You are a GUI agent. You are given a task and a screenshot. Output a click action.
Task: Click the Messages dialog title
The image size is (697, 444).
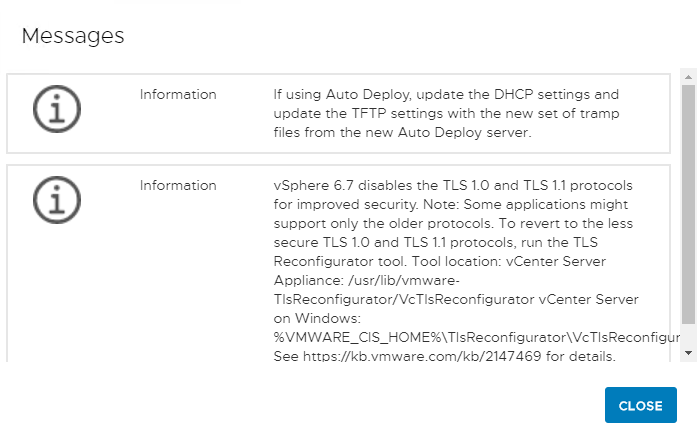point(73,36)
